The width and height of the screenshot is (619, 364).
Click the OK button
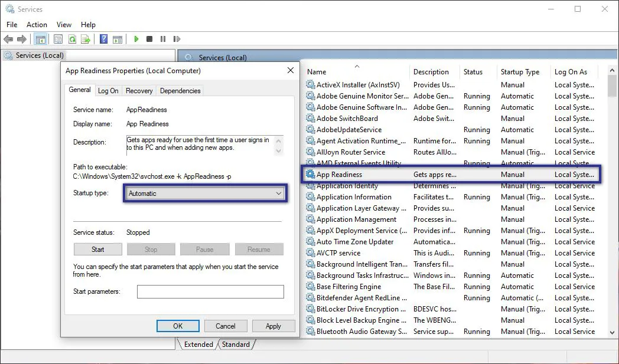click(178, 326)
